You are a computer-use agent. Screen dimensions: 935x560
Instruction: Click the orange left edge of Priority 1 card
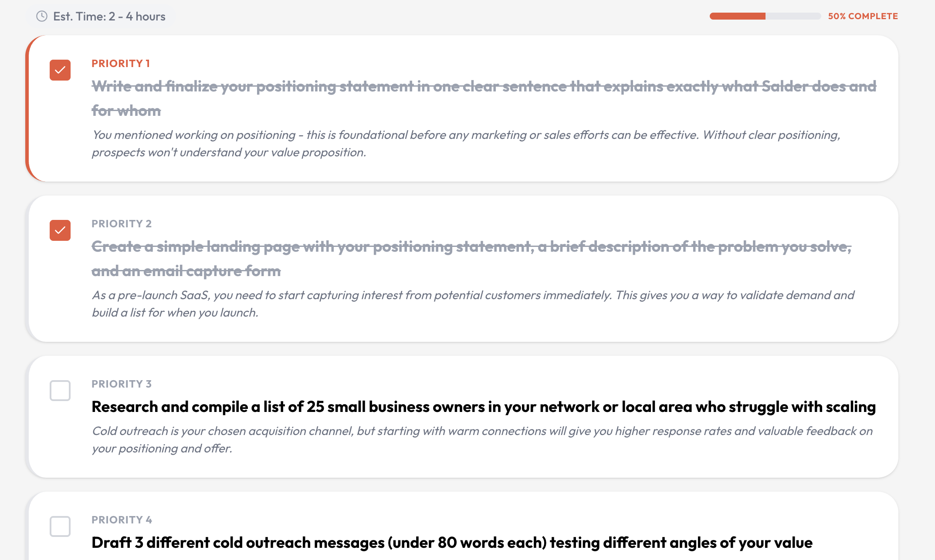pos(27,108)
